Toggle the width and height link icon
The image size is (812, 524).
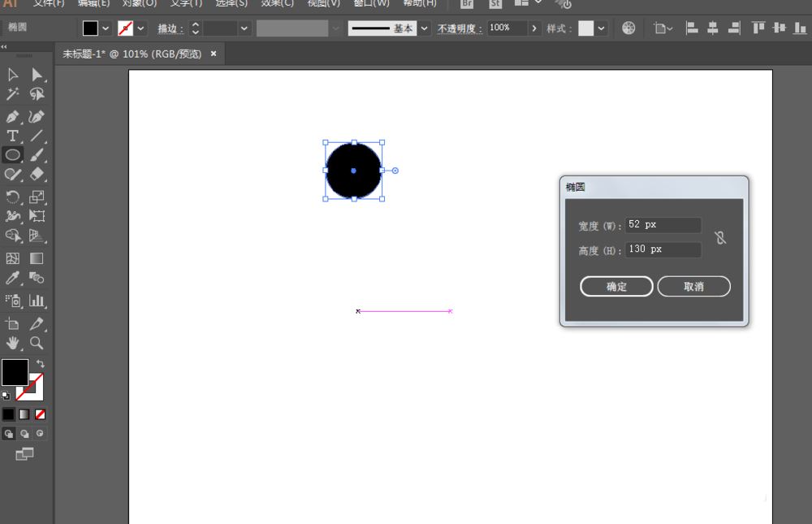pos(720,236)
